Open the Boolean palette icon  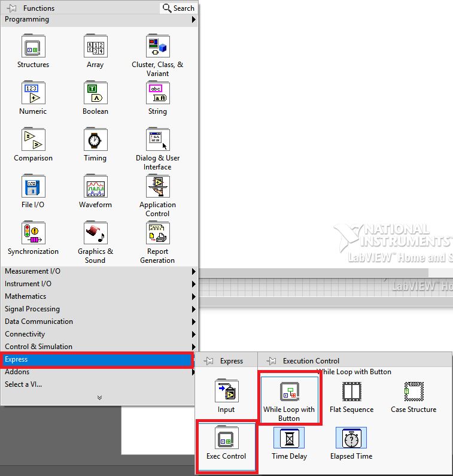point(95,93)
